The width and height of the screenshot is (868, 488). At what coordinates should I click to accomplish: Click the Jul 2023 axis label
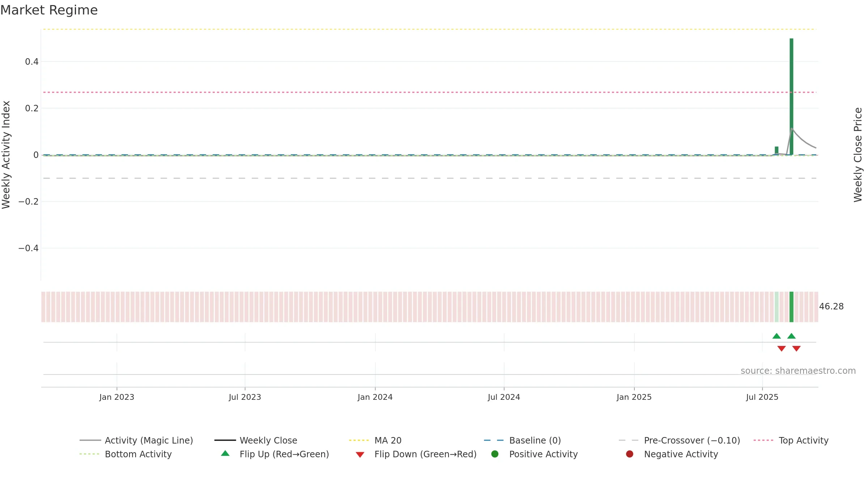(245, 397)
